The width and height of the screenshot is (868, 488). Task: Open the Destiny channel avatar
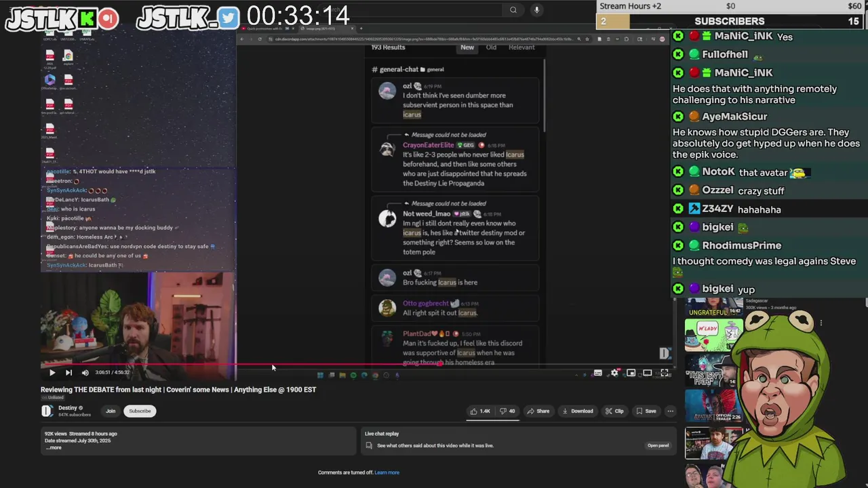[x=47, y=411]
